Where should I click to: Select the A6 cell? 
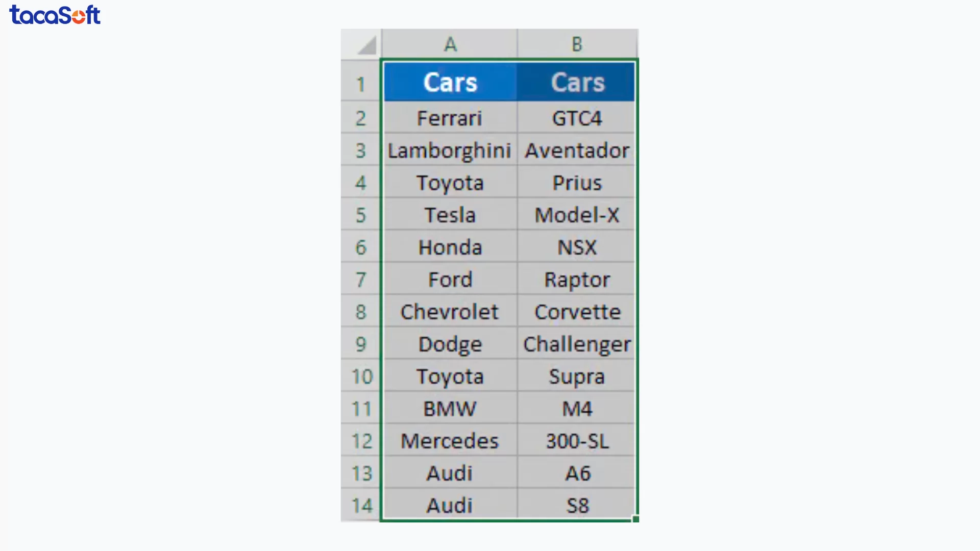(576, 472)
